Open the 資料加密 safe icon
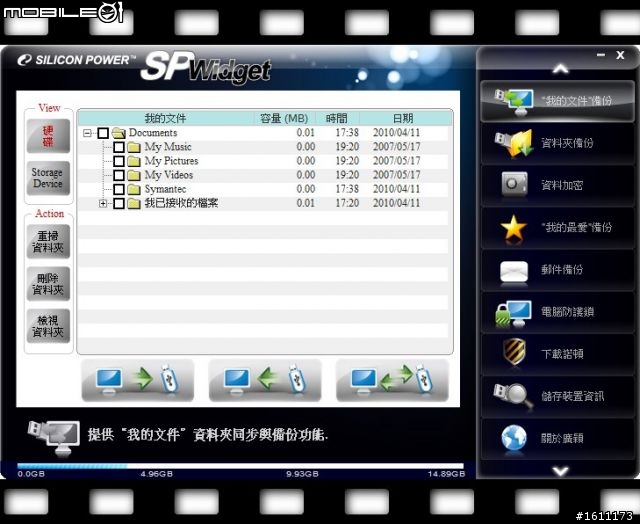 [x=514, y=185]
